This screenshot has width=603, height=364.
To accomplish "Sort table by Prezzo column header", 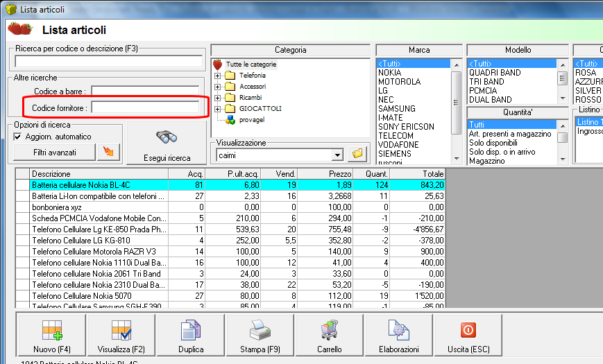I will click(325, 174).
